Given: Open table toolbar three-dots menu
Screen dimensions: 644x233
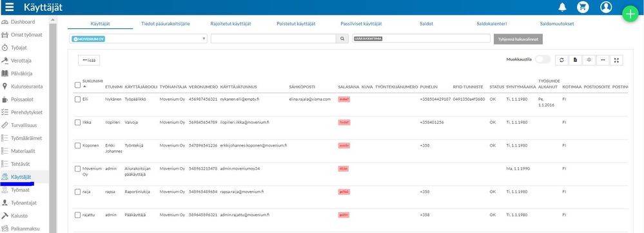Looking at the screenshot, I should [603, 60].
